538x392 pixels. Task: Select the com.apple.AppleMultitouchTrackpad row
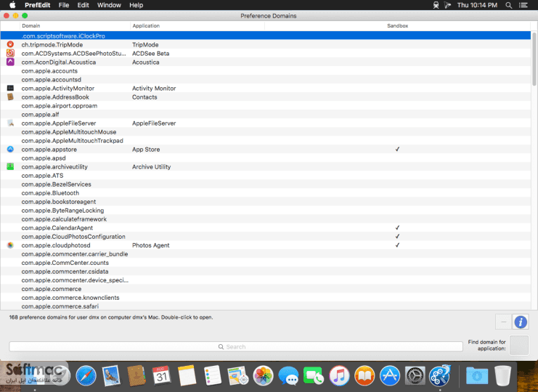point(266,141)
